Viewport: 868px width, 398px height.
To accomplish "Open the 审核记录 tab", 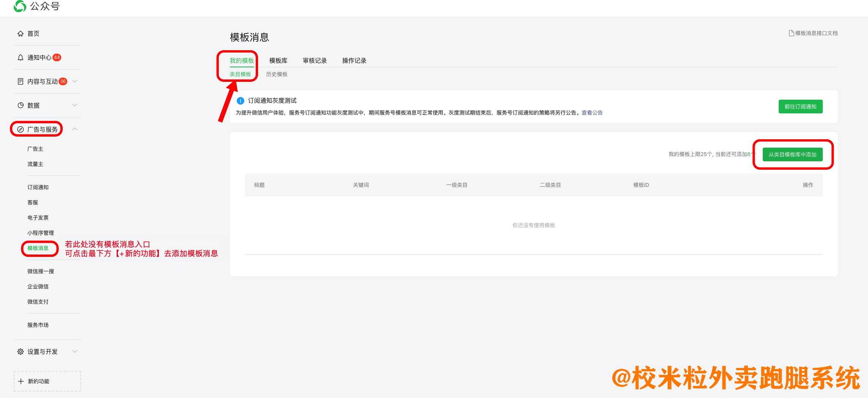I will tap(315, 60).
